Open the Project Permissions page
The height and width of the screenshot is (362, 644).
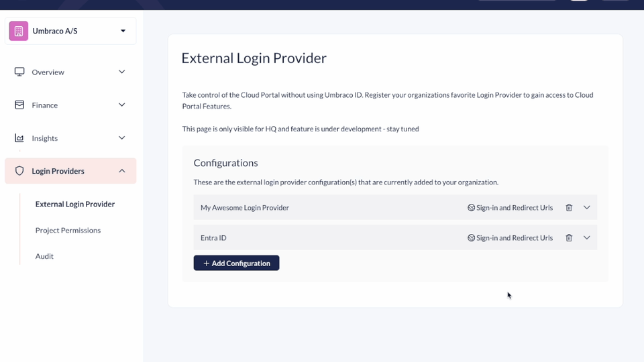[68, 230]
